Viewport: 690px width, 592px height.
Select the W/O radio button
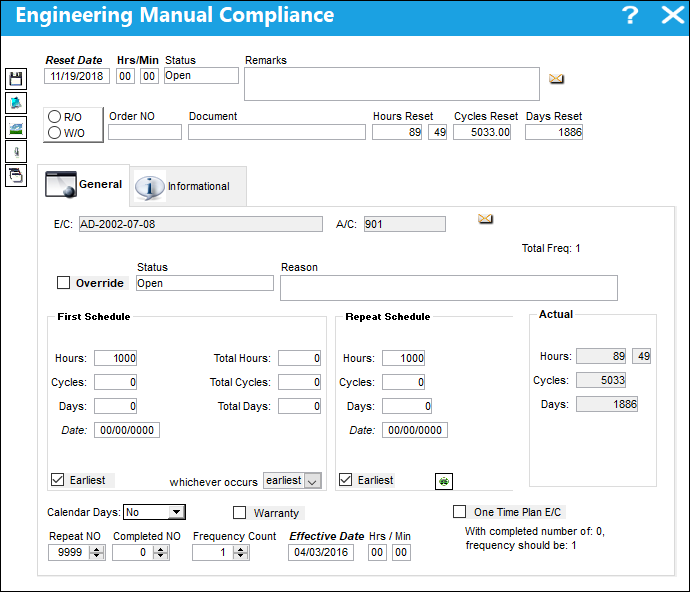(x=54, y=132)
